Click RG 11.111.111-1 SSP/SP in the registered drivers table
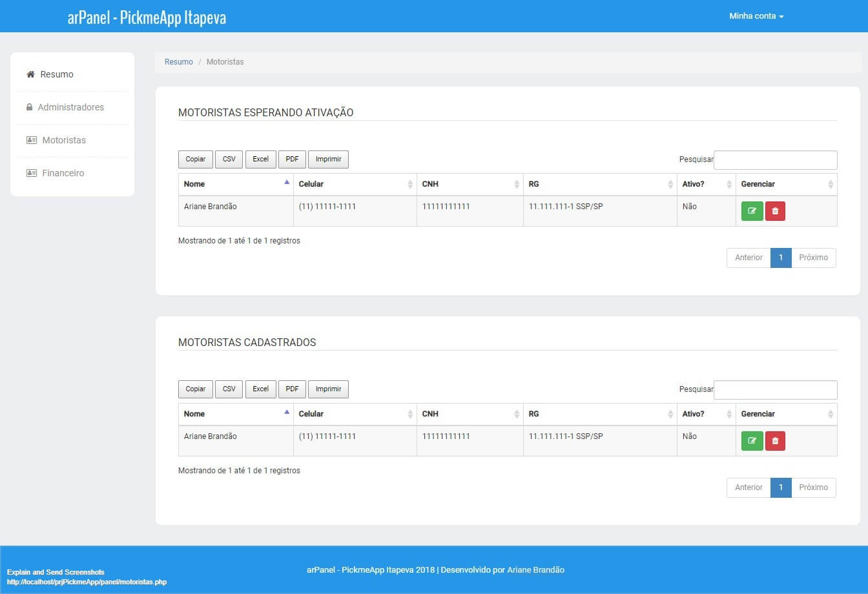Screen dimensions: 868x594 (x=566, y=436)
